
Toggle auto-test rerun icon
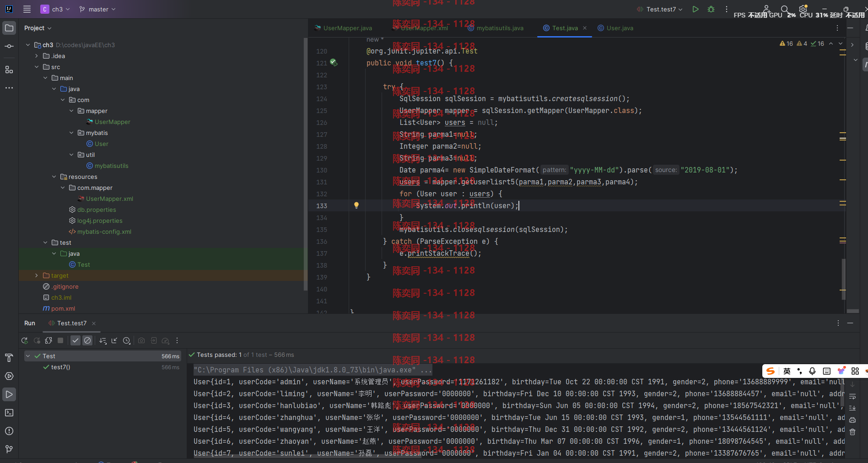(x=49, y=340)
